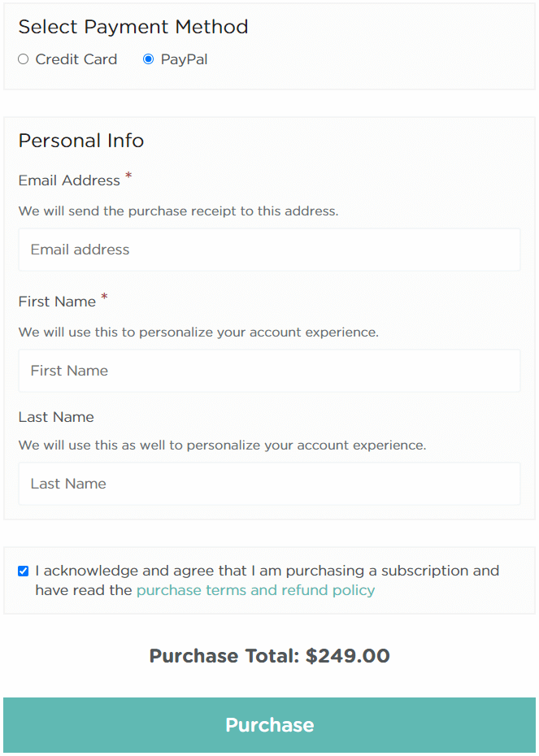
Task: Open the purchase terms and refund policy link
Action: (x=255, y=591)
